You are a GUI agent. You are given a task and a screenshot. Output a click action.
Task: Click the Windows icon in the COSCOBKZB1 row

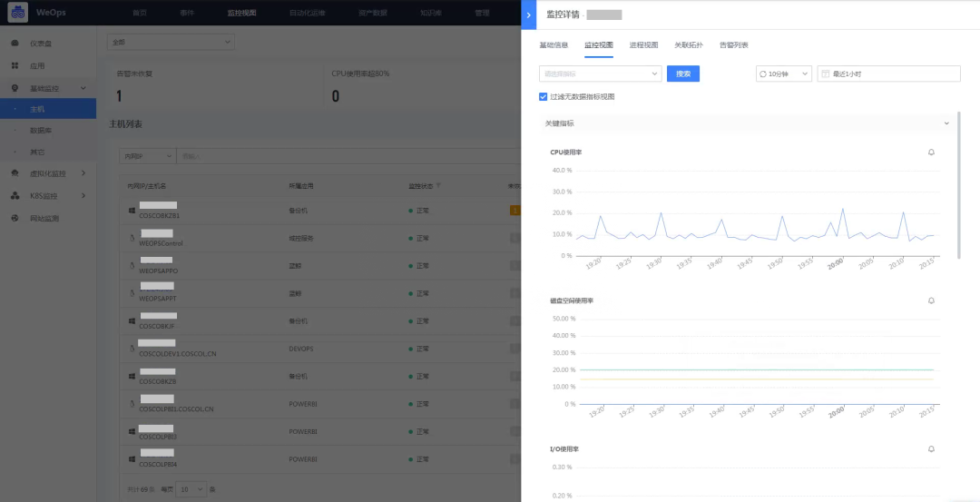pos(132,211)
